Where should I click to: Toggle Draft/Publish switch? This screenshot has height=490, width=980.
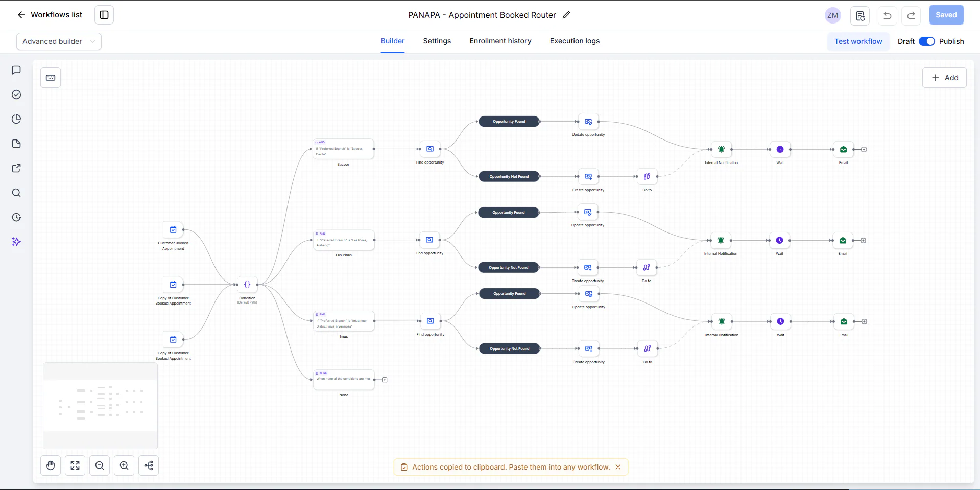pyautogui.click(x=927, y=41)
